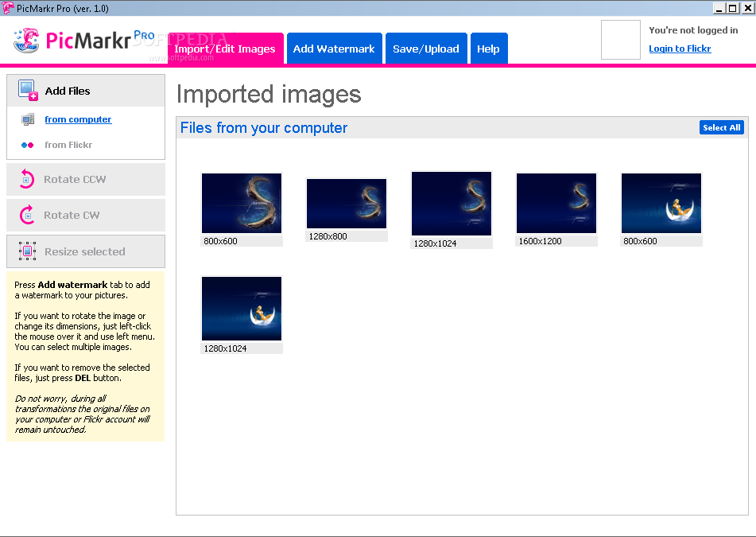Choose from Flickr as the source
This screenshot has height=537, width=756.
point(68,145)
